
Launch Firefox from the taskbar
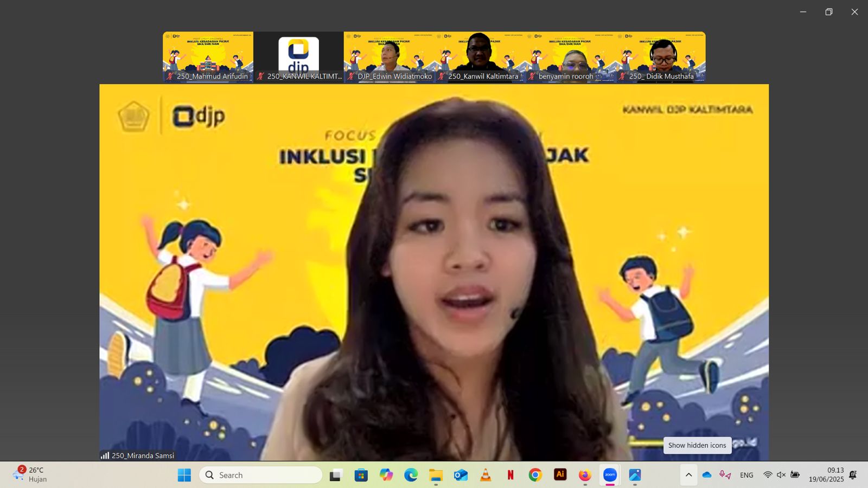(x=585, y=475)
